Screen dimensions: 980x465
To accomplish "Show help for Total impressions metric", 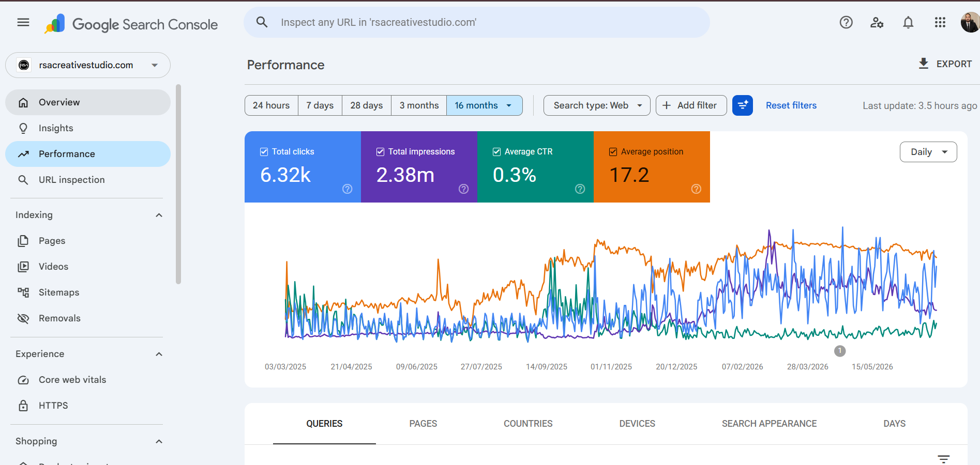I will (x=464, y=189).
